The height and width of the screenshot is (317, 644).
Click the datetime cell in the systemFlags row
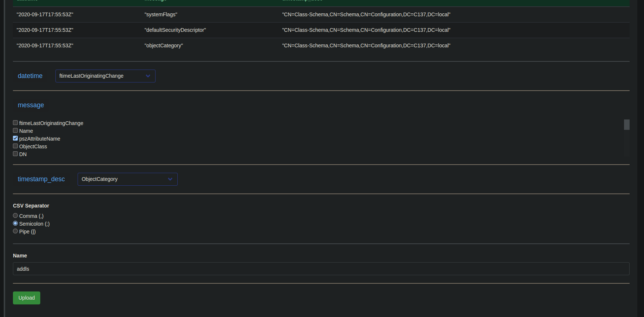pyautogui.click(x=45, y=14)
